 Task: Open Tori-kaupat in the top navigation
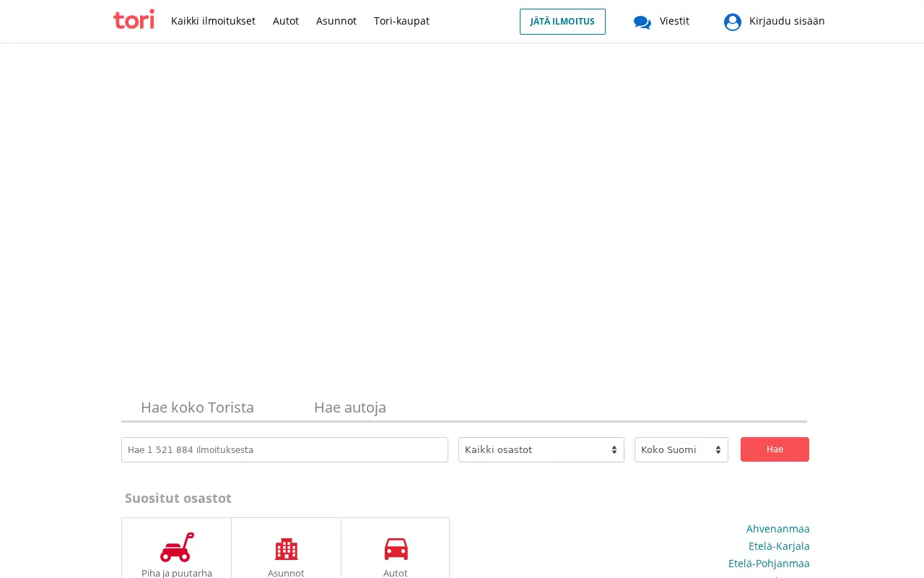click(x=401, y=21)
